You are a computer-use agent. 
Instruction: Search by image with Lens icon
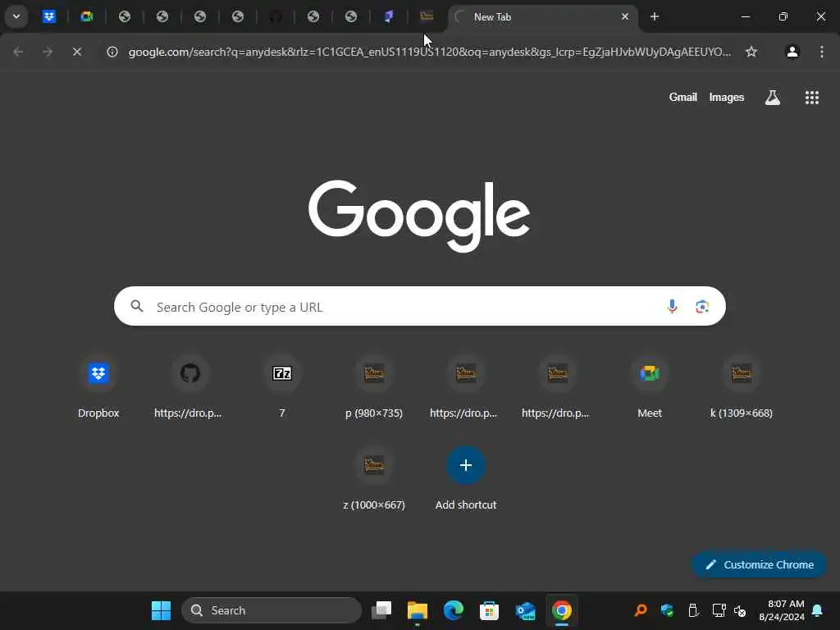tap(702, 307)
